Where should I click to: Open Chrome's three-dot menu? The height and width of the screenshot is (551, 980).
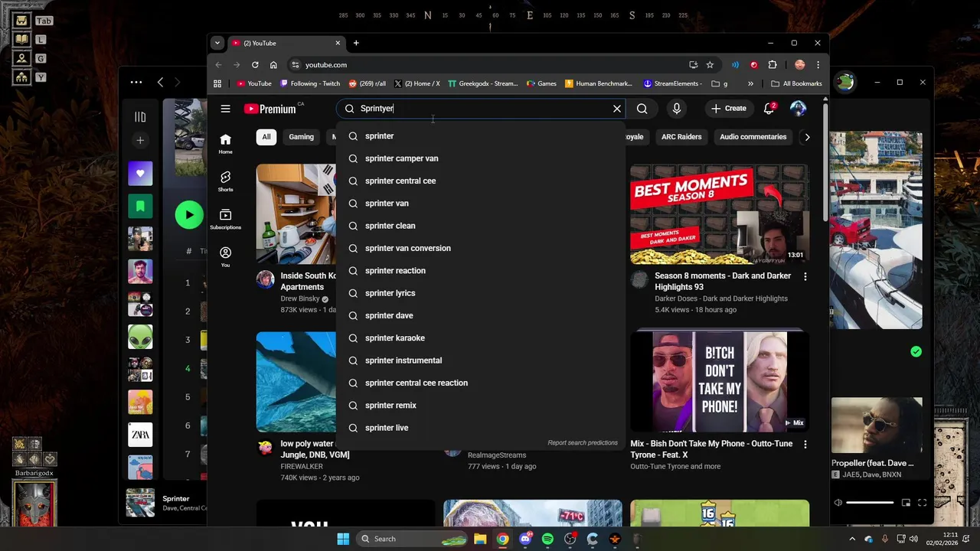(818, 65)
